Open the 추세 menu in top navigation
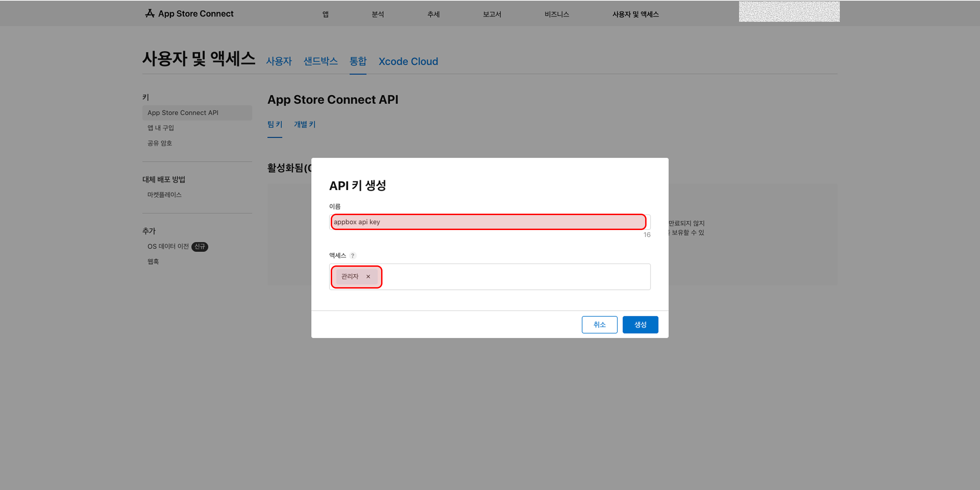This screenshot has width=980, height=490. coord(433,14)
